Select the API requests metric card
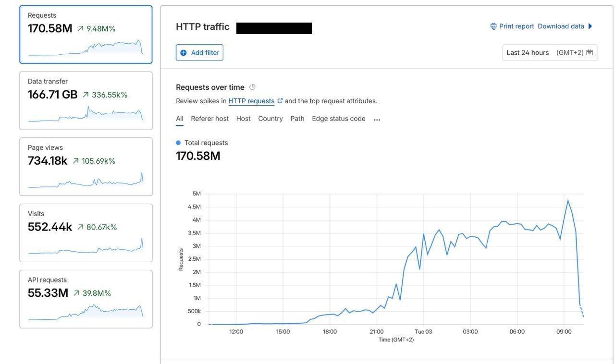Screen dimensions: 615x364 (x=86, y=299)
